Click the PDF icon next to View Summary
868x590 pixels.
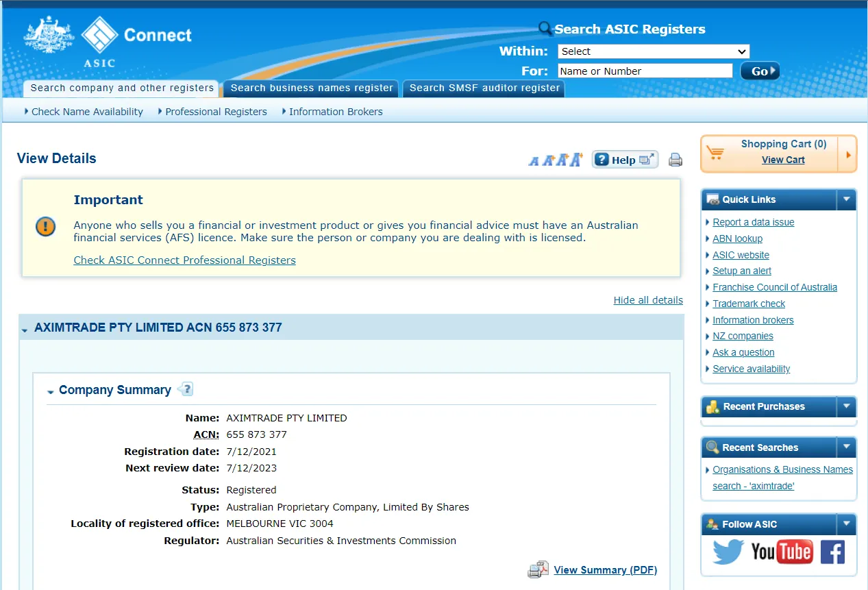[538, 569]
